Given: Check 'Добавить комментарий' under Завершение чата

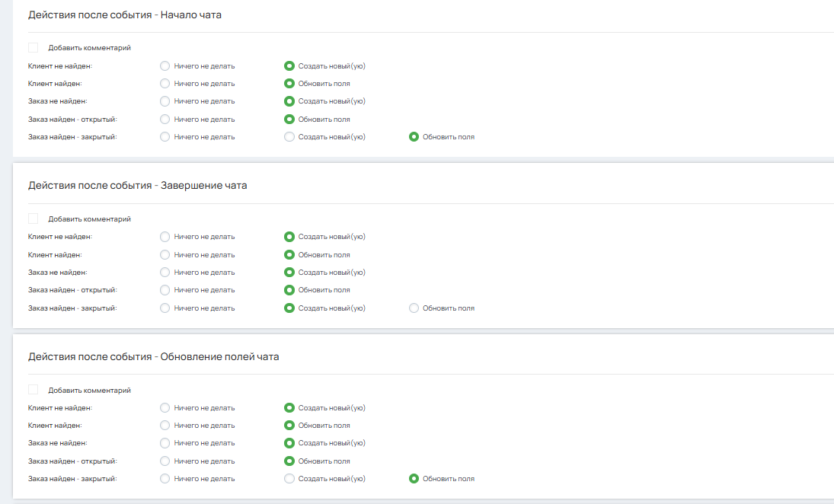Looking at the screenshot, I should [34, 219].
